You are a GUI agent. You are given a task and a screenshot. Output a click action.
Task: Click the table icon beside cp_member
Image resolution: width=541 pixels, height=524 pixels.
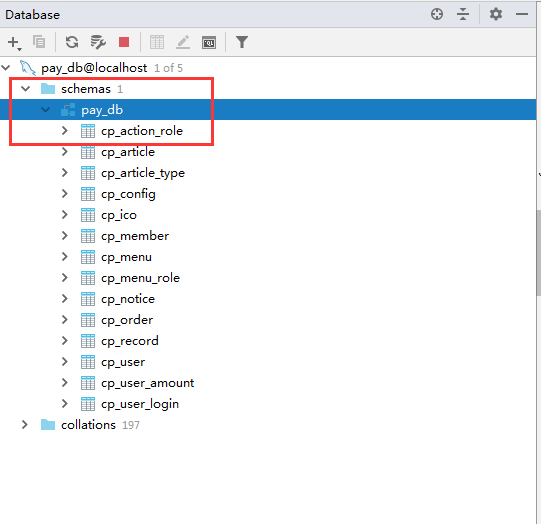pyautogui.click(x=88, y=236)
